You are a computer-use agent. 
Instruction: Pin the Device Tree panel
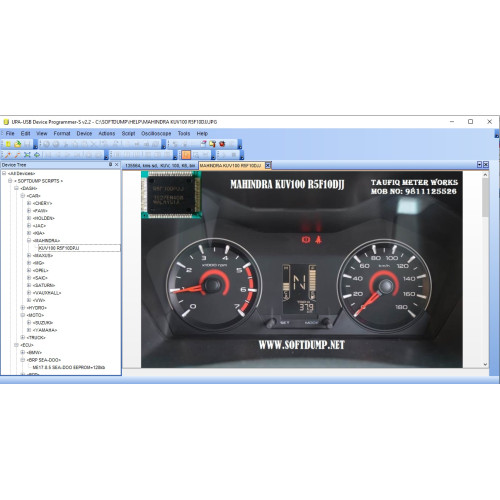pos(110,165)
